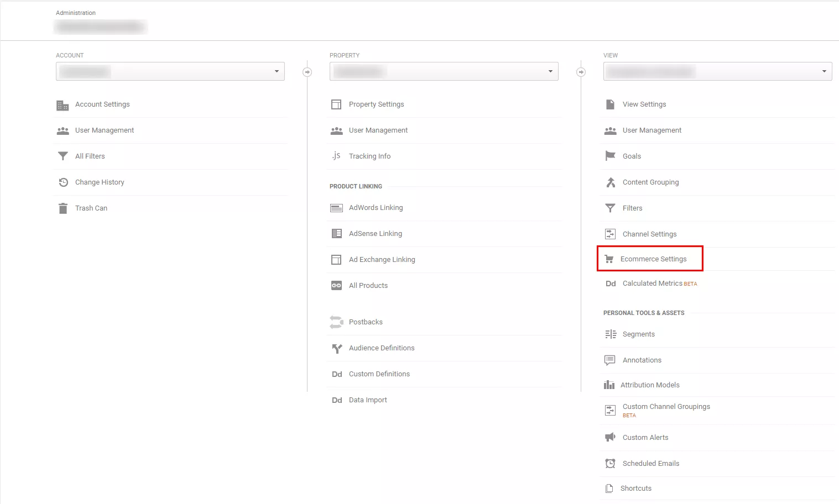Click arrow between Account and Property columns
The image size is (839, 504).
[x=308, y=72]
